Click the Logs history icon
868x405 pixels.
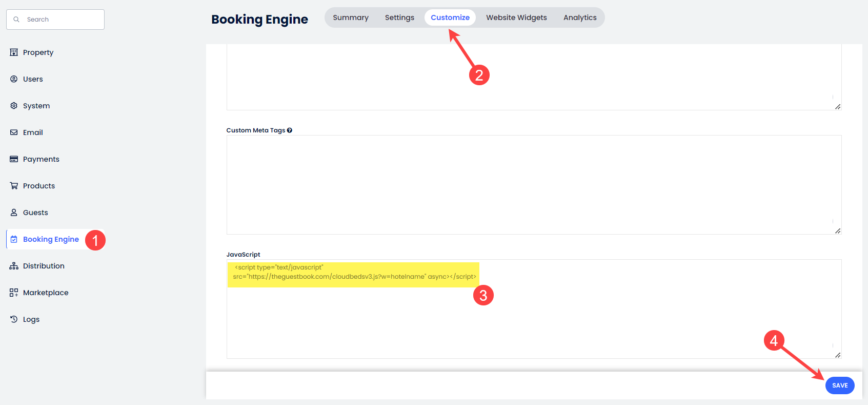pyautogui.click(x=14, y=319)
